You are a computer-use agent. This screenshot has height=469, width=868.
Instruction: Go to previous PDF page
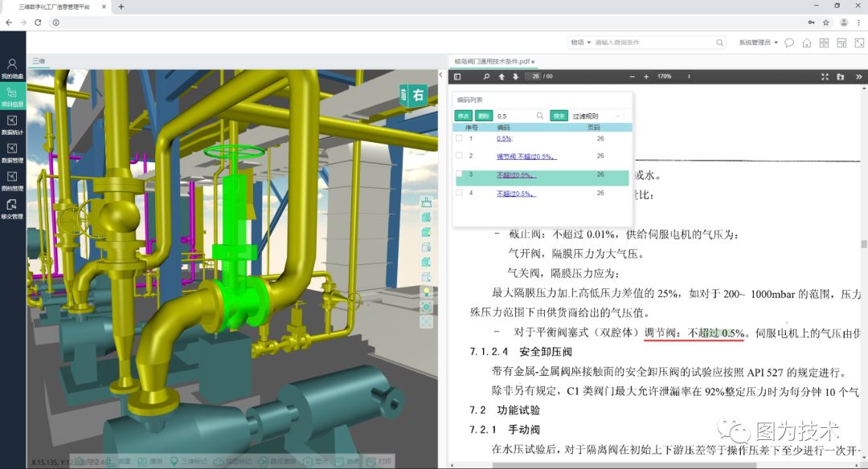pos(502,77)
